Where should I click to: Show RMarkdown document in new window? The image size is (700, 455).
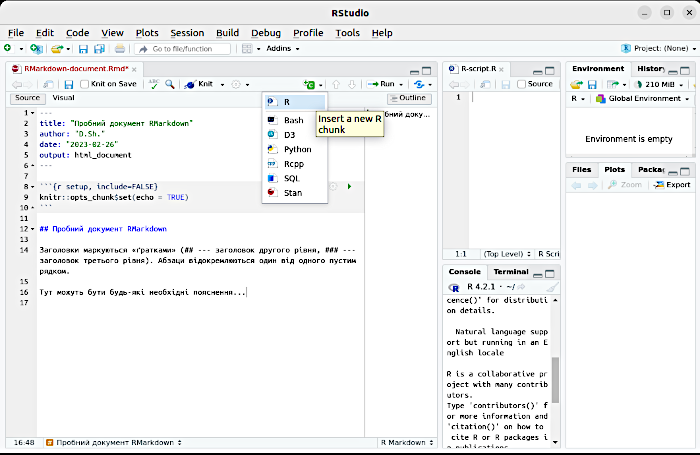coord(48,84)
